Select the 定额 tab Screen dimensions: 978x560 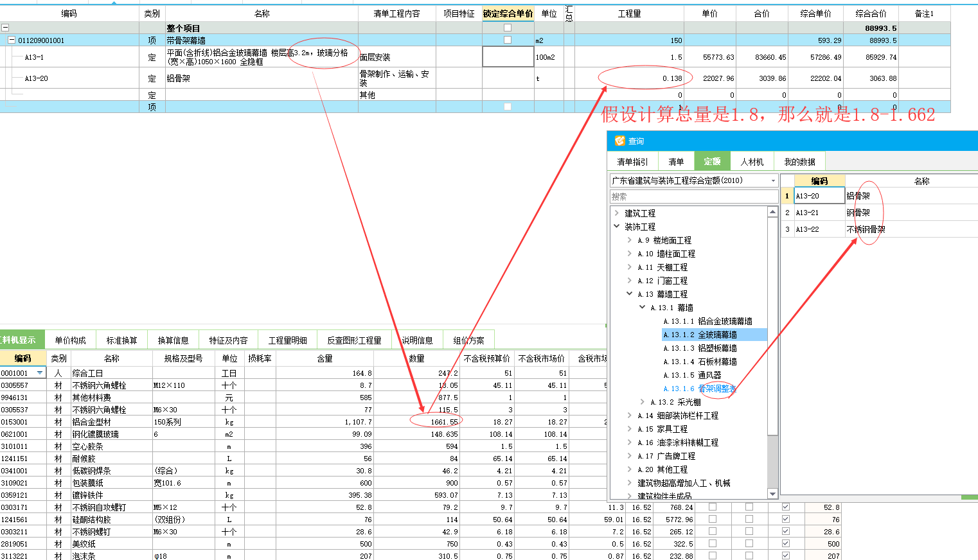pos(712,162)
